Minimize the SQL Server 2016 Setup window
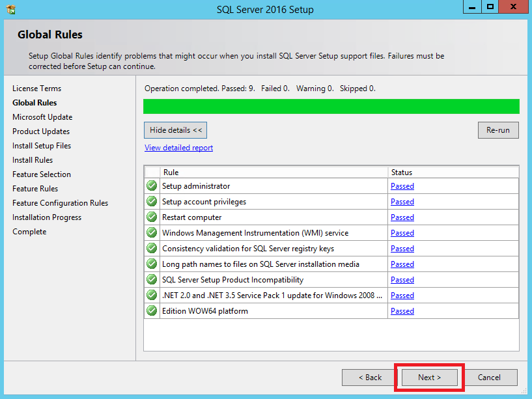 click(472, 7)
